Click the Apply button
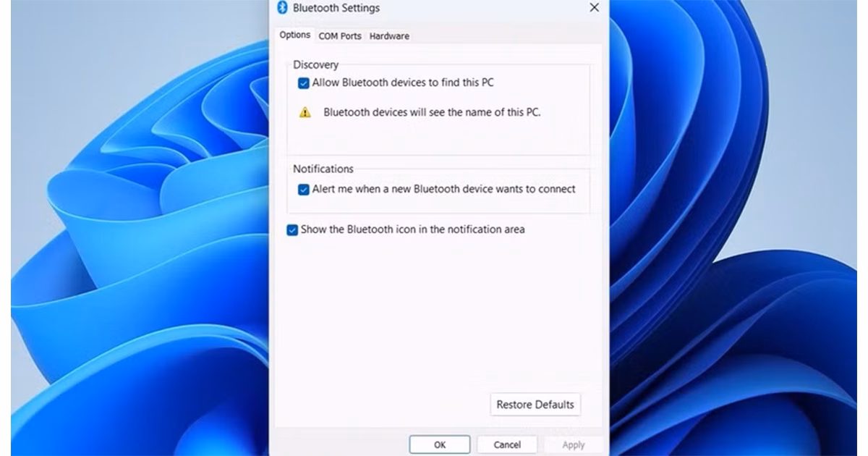868x456 pixels. point(574,444)
